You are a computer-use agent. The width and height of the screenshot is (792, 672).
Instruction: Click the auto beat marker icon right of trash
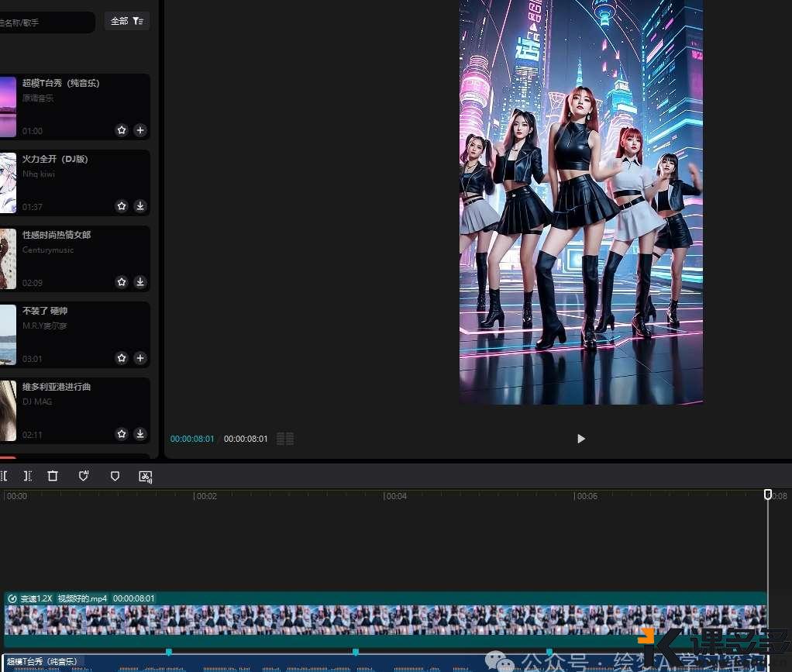click(84, 476)
